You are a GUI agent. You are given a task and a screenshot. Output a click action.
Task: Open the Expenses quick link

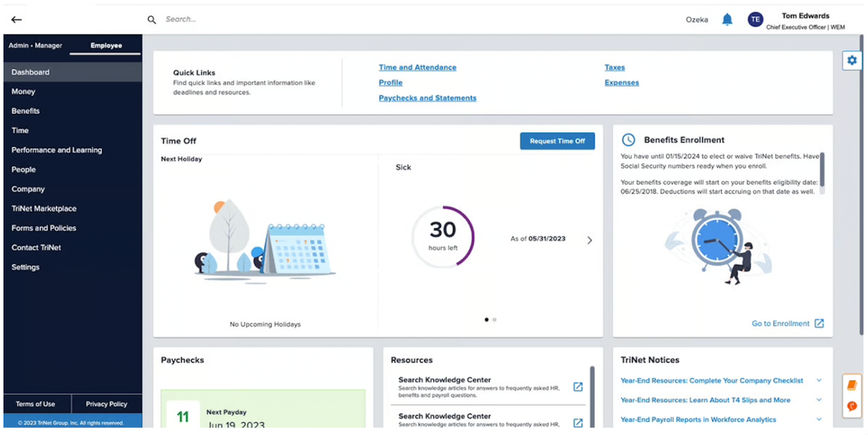point(622,83)
